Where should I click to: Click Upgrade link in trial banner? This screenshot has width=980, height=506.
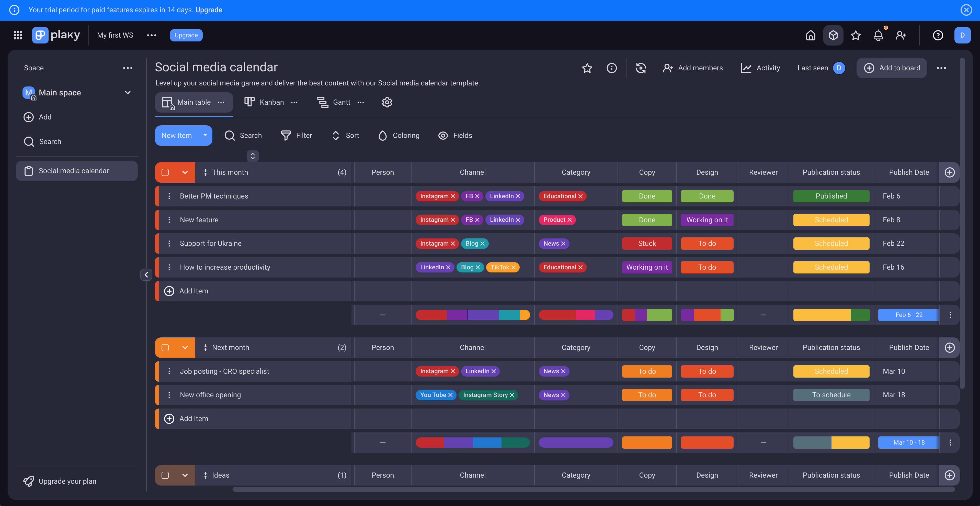[209, 10]
